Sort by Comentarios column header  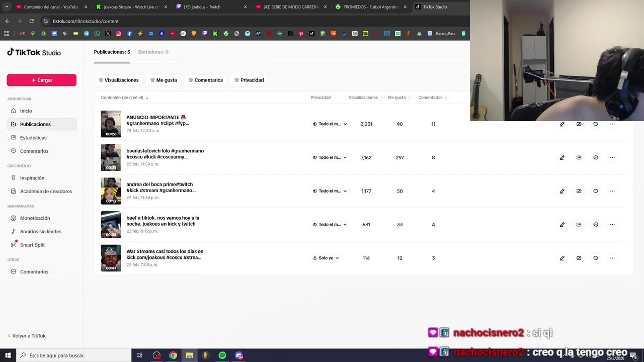[433, 98]
